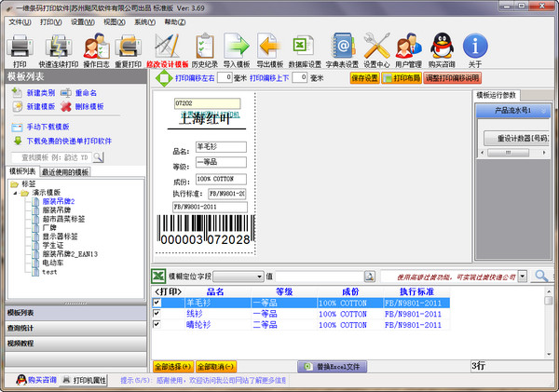Click 调整打印偏移说明 button
The image size is (559, 392).
453,78
